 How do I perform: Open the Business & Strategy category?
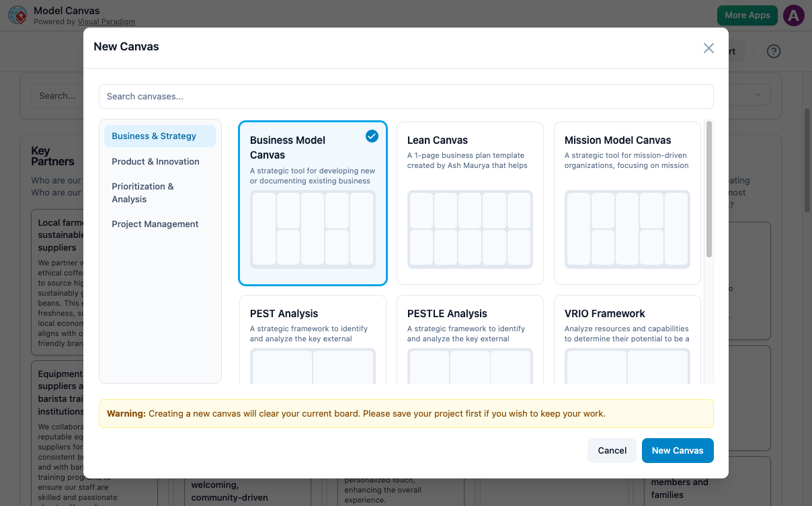[160, 136]
